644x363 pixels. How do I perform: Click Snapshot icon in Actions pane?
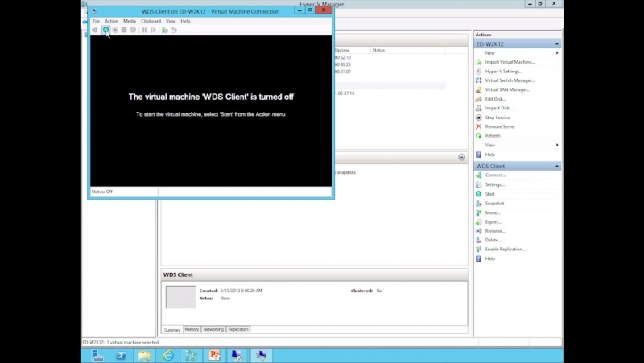[x=478, y=204]
